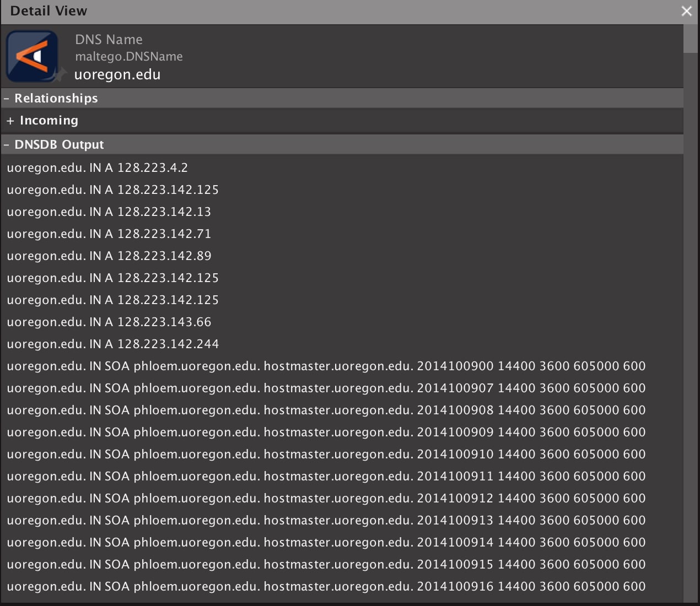Click the Detail View title
The height and width of the screenshot is (606, 700).
pyautogui.click(x=49, y=11)
